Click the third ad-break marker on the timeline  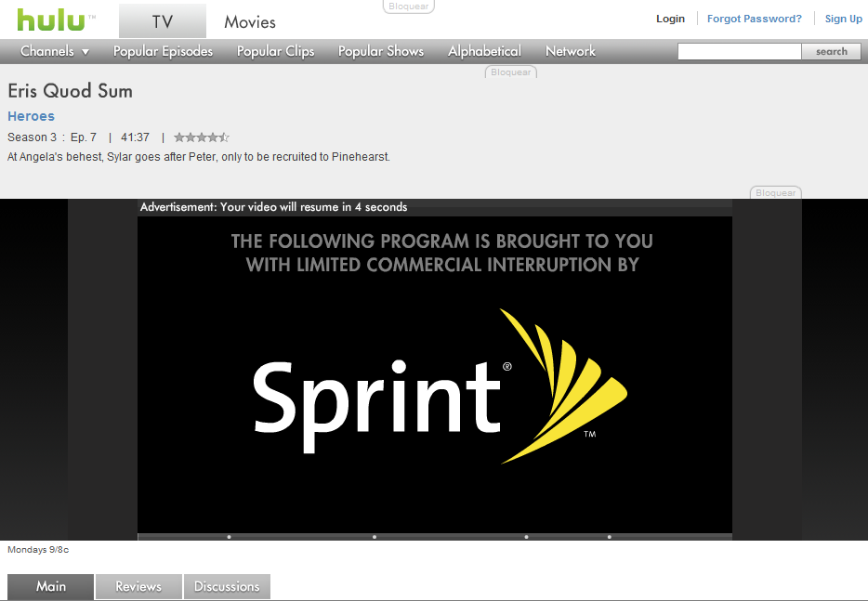click(526, 537)
